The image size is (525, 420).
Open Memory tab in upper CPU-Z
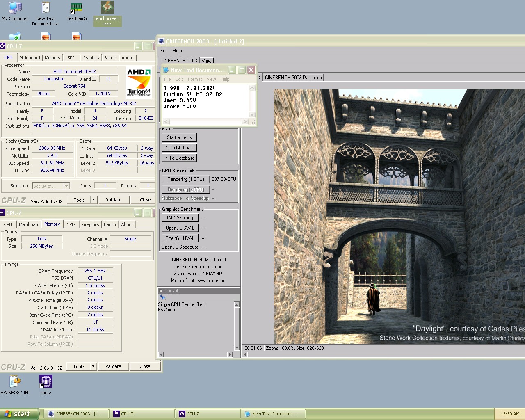[x=52, y=58]
